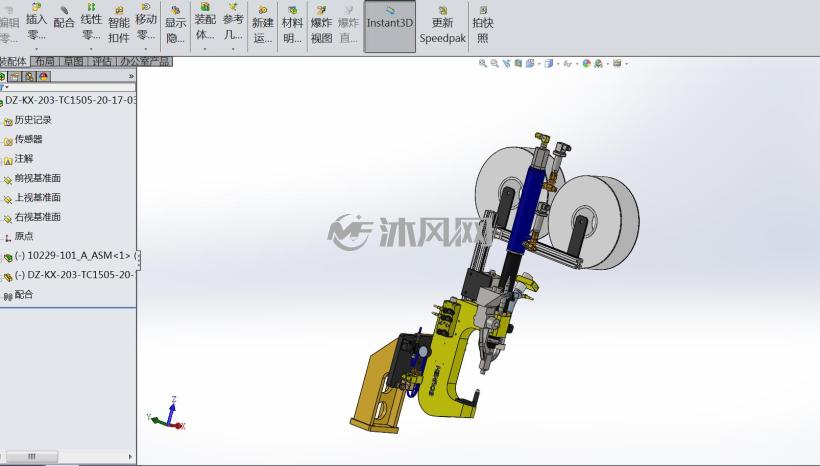
Task: Open Show Hidden Components (显示隐…)
Action: (x=175, y=25)
